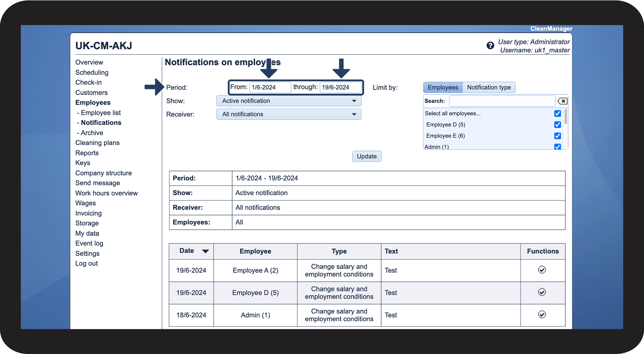Viewport: 644px width, 354px height.
Task: Clear the employee search field with X icon
Action: [562, 101]
